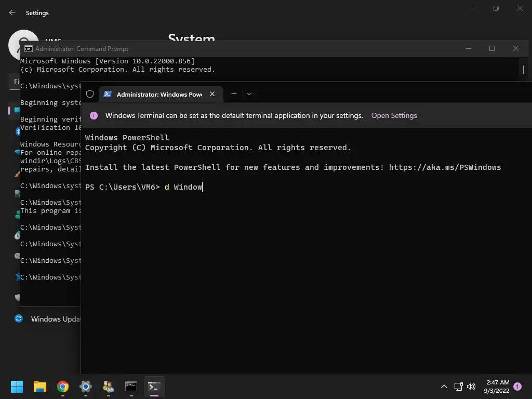
Task: Click the 'Microsoft Windows [Version 10.0.22000.856]' line
Action: (x=107, y=61)
